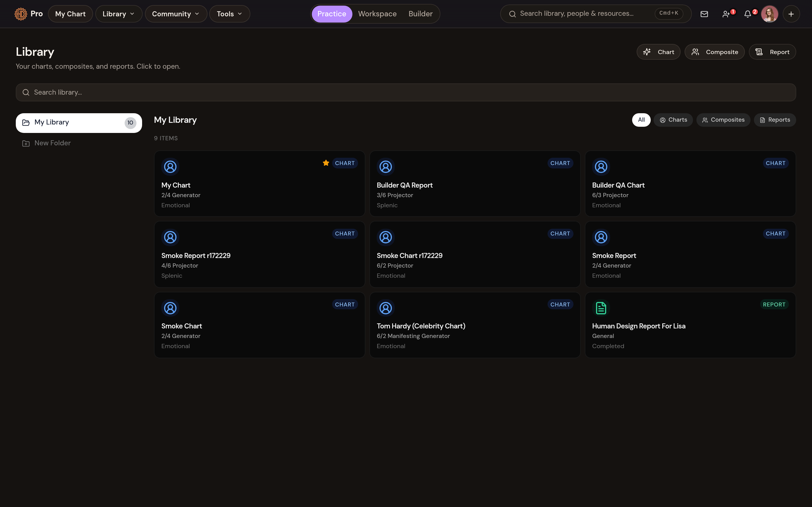Click the Search library input field
812x507 pixels.
[406, 92]
